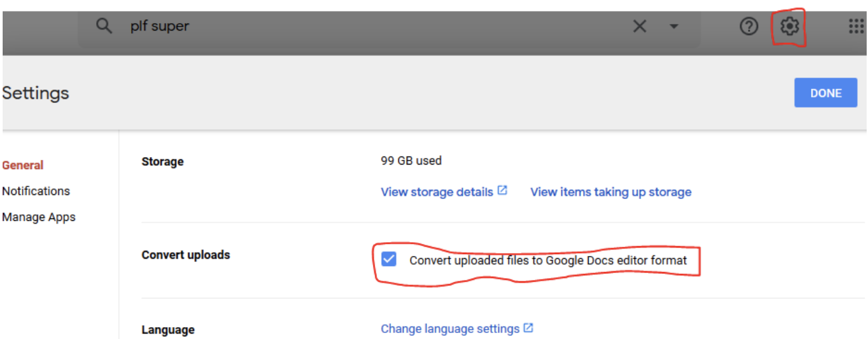Viewport: 868px width, 339px height.
Task: Click the external-link icon beside Change language settings
Action: point(529,328)
